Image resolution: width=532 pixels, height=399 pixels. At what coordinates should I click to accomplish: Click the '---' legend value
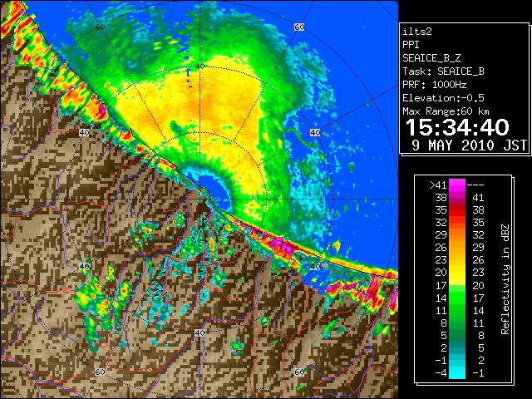click(475, 185)
